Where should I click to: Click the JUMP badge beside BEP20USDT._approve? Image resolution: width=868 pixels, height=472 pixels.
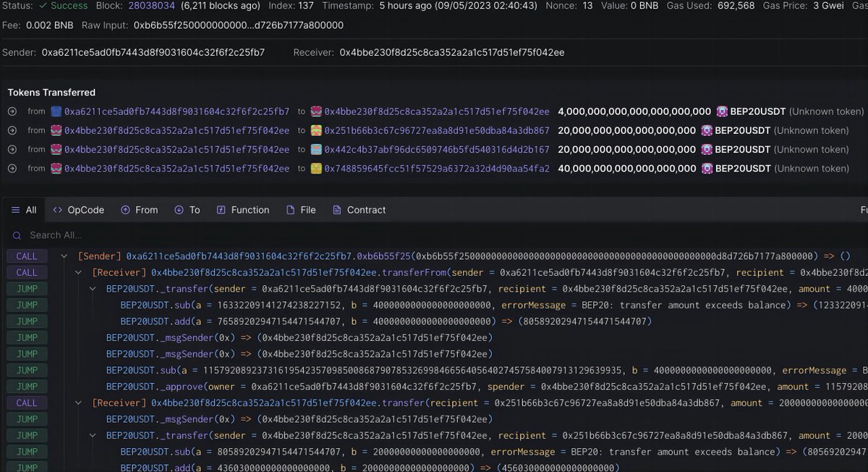tap(27, 387)
